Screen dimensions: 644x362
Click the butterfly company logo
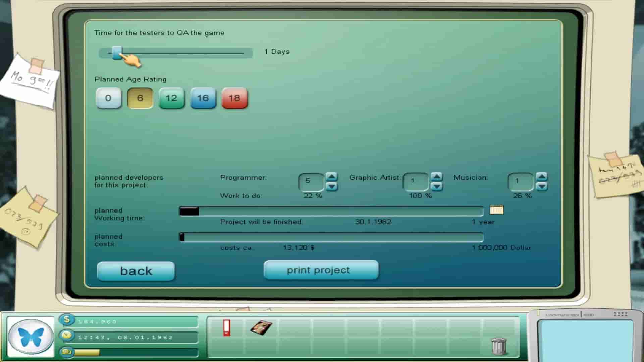tap(31, 337)
